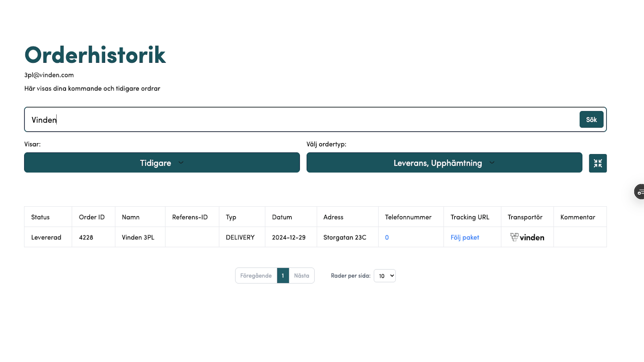Click the Tracking URL column header
The height and width of the screenshot is (362, 644).
472,217
